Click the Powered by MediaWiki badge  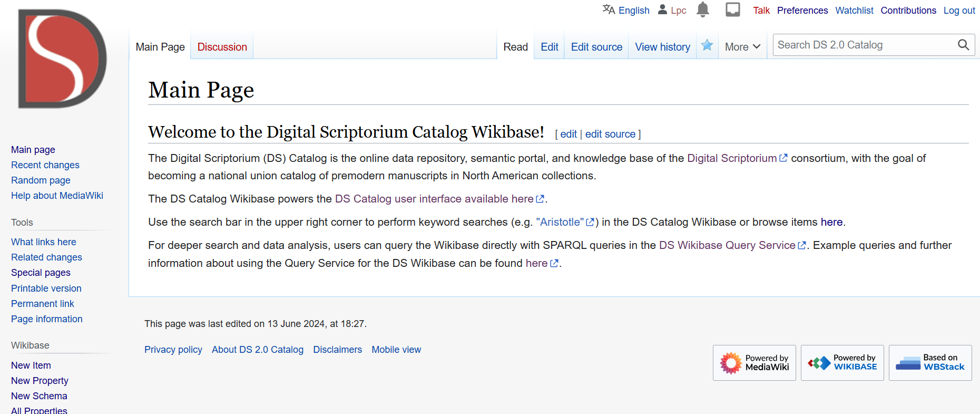coord(754,363)
